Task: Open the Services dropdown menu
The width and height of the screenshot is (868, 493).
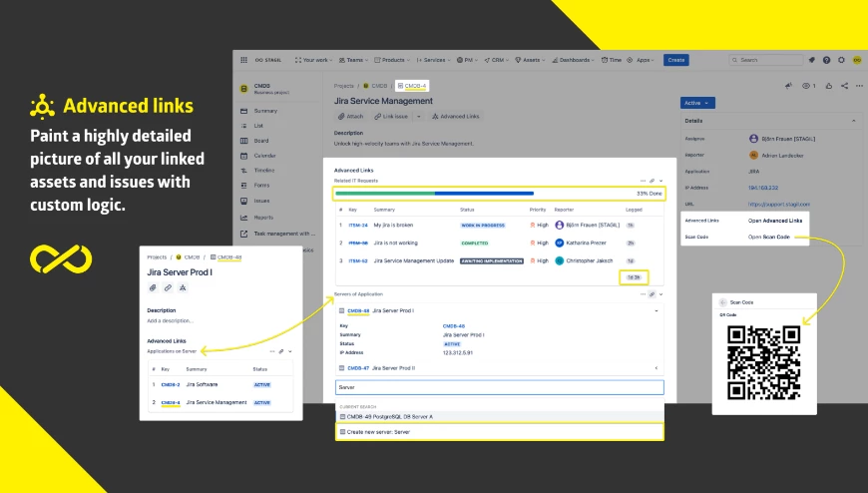Action: 433,60
